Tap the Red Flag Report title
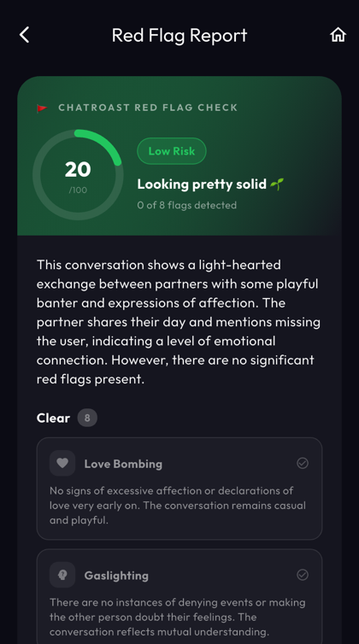The image size is (359, 644). pyautogui.click(x=179, y=35)
